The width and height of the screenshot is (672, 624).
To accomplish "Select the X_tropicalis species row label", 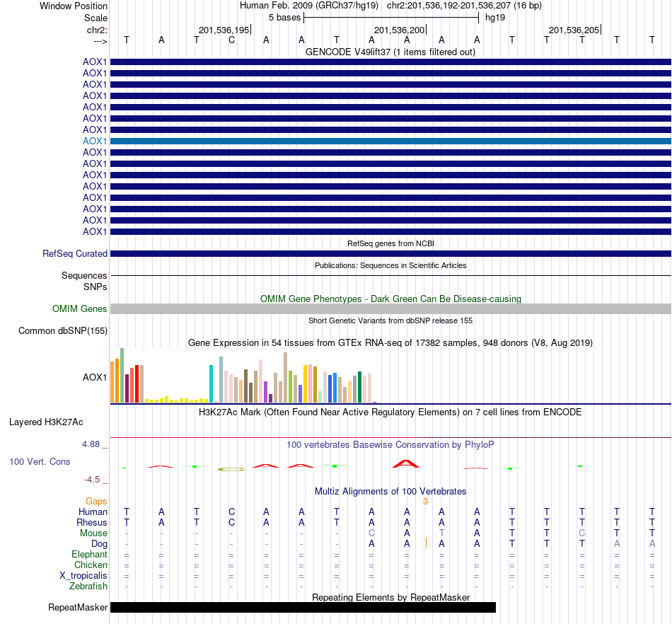I will tap(83, 576).
